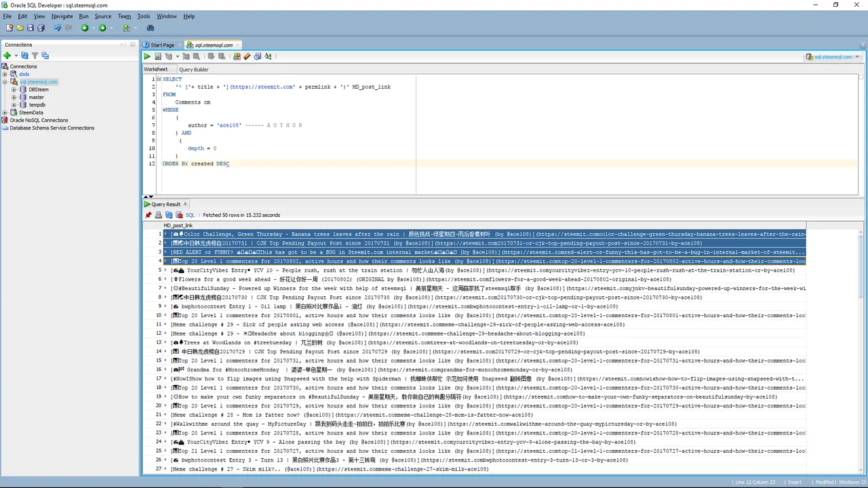Open the Tools menu
The width and height of the screenshot is (868, 488).
(144, 16)
